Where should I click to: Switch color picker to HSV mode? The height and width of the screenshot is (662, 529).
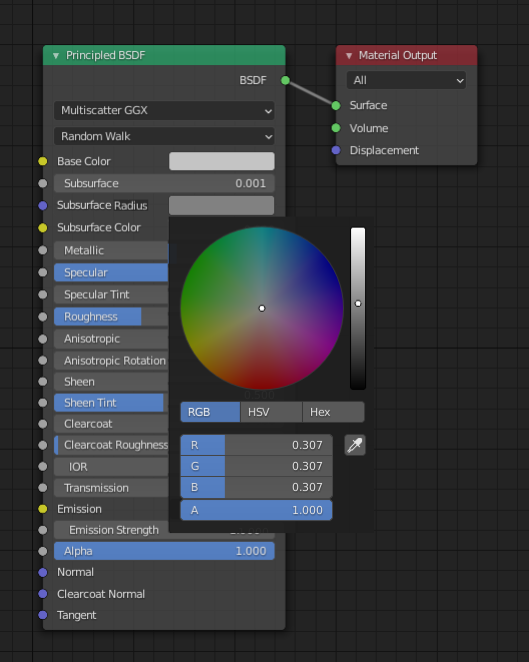pyautogui.click(x=271, y=412)
